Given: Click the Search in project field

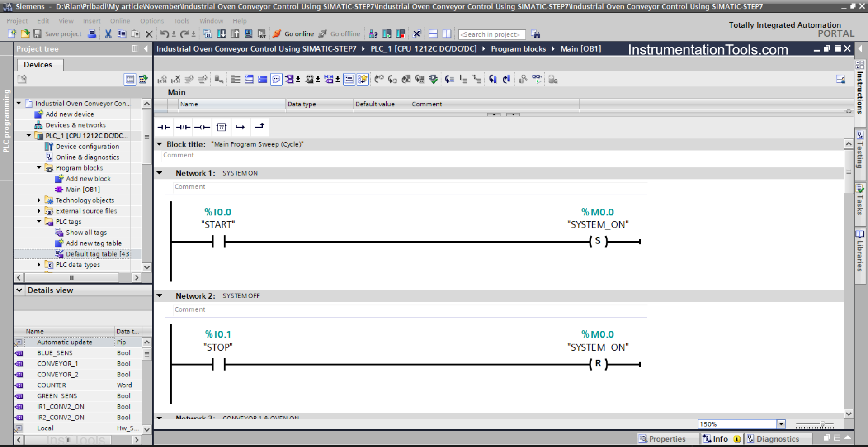Looking at the screenshot, I should [x=491, y=34].
